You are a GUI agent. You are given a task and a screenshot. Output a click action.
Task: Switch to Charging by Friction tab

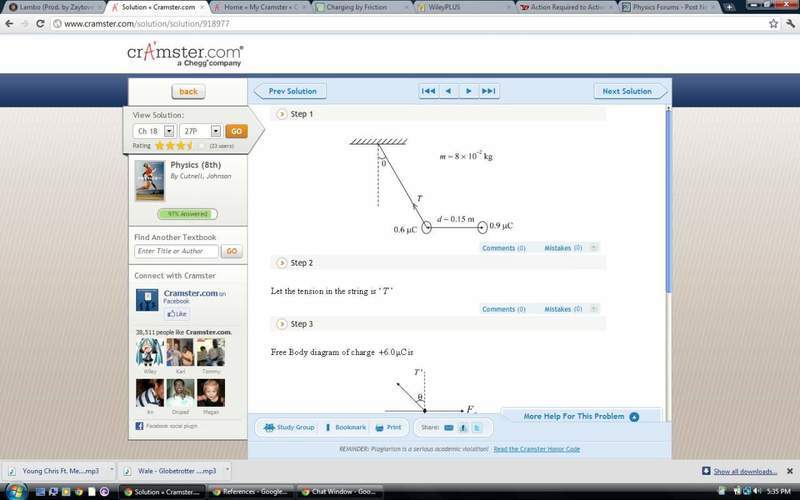pyautogui.click(x=361, y=7)
